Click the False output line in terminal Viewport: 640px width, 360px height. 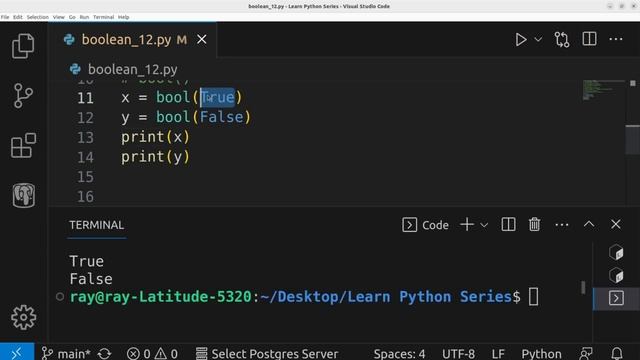(x=91, y=279)
